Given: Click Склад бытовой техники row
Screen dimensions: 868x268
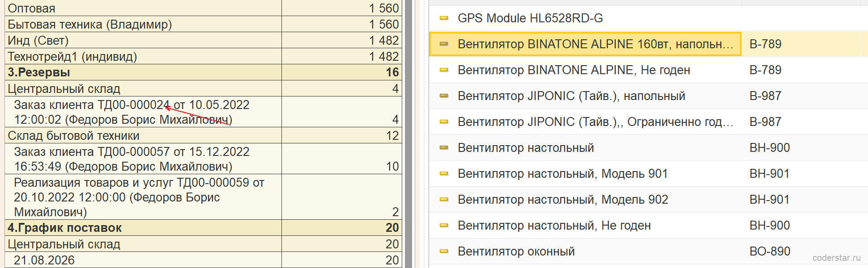Looking at the screenshot, I should point(203,135).
